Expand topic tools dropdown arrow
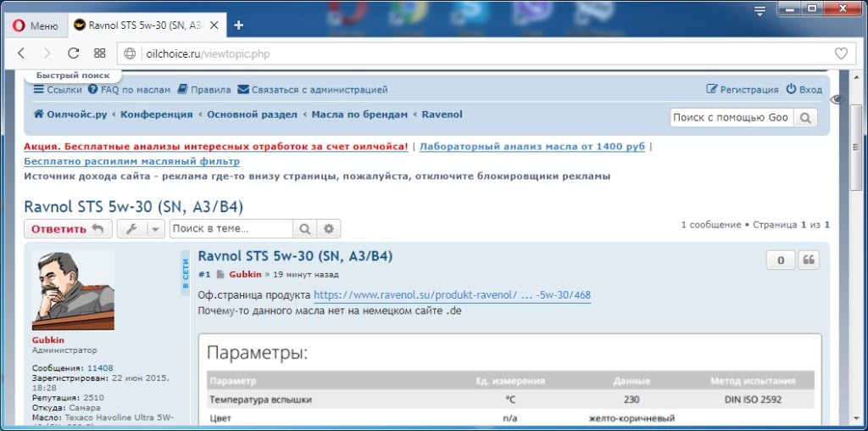 tap(156, 229)
